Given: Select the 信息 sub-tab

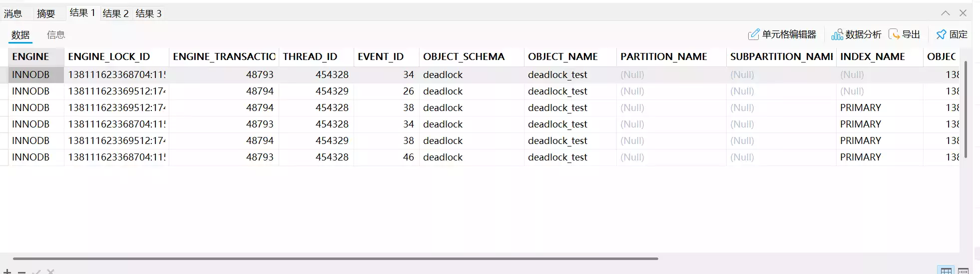Looking at the screenshot, I should point(56,34).
